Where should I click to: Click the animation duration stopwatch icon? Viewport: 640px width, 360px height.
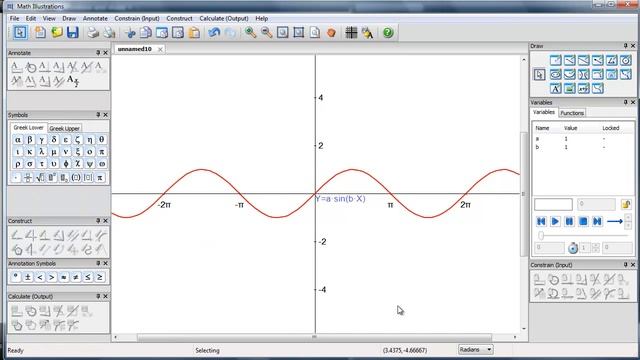point(573,248)
